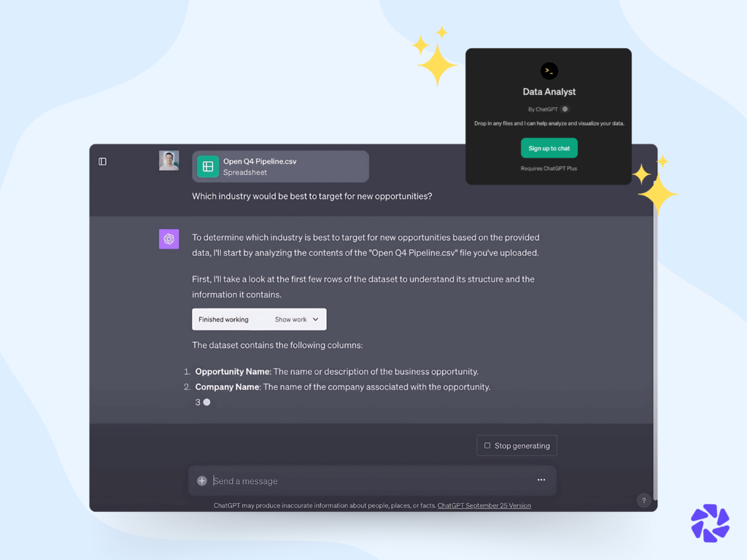Image resolution: width=747 pixels, height=560 pixels.
Task: Click Sign up to chat button
Action: coord(549,148)
